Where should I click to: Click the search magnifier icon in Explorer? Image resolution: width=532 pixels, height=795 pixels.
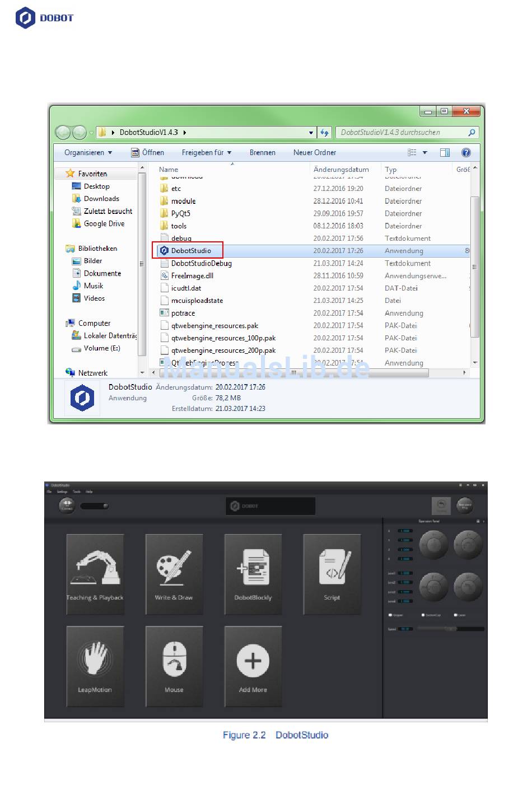click(472, 133)
